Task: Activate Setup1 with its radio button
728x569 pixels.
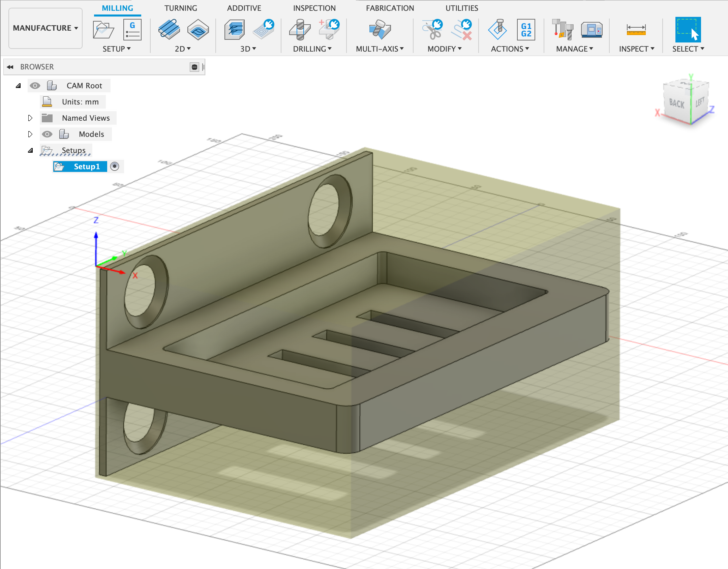Action: click(115, 167)
